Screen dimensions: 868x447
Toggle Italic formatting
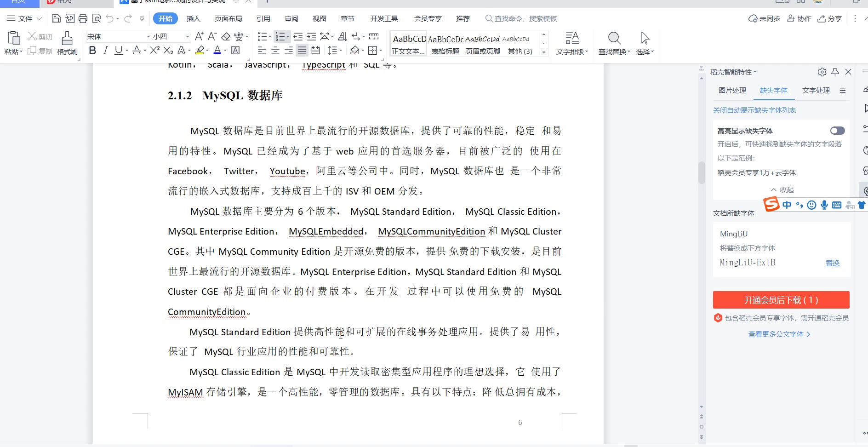[106, 50]
